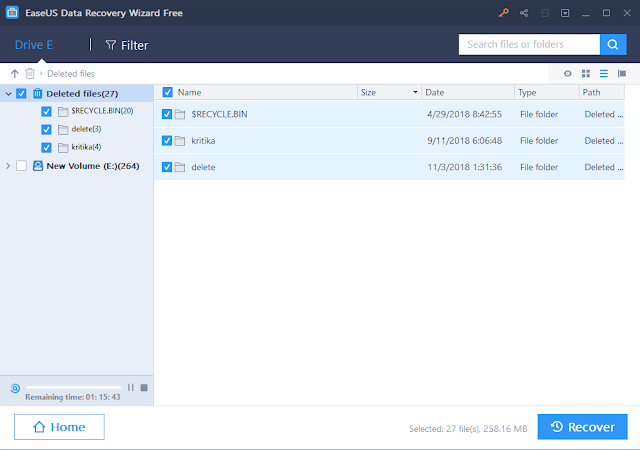Click the delete folder icon in file list
Image resolution: width=640 pixels, height=450 pixels.
(x=180, y=167)
